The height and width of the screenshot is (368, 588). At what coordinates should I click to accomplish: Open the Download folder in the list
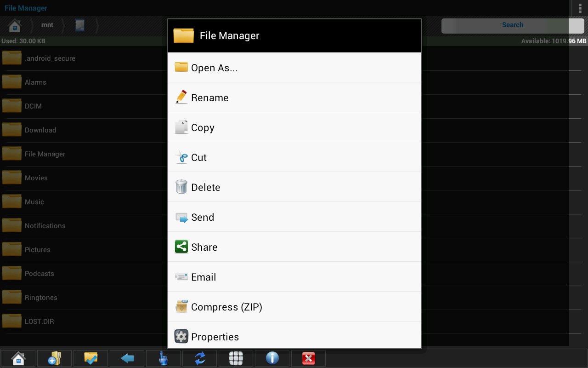pyautogui.click(x=40, y=130)
